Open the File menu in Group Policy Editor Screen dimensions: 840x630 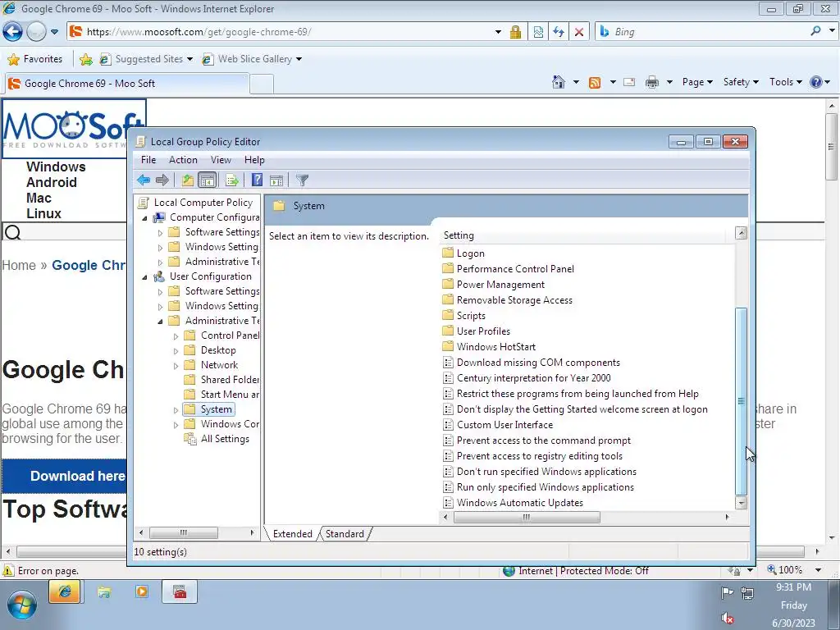point(148,160)
